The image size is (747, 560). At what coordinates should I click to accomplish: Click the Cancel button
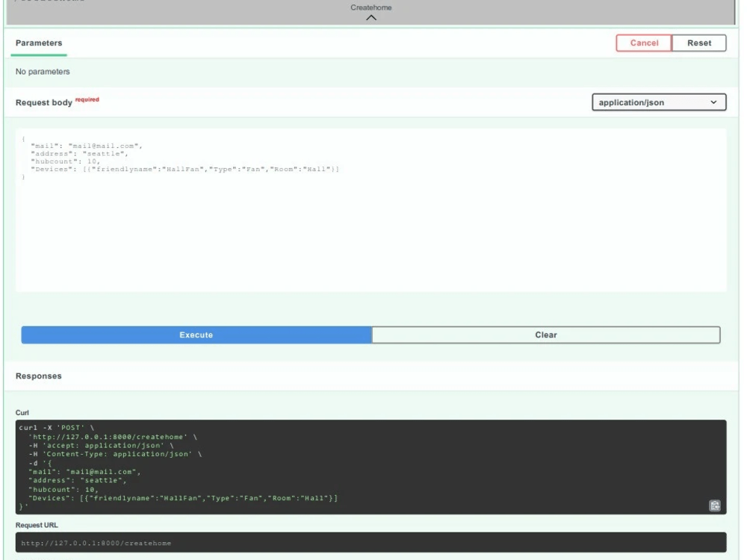pos(644,43)
